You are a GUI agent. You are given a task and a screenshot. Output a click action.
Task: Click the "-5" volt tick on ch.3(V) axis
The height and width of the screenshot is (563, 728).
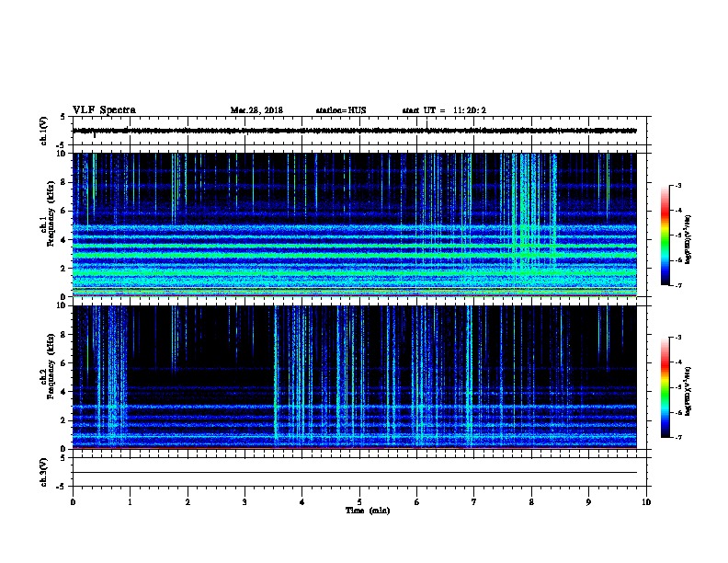(61, 487)
